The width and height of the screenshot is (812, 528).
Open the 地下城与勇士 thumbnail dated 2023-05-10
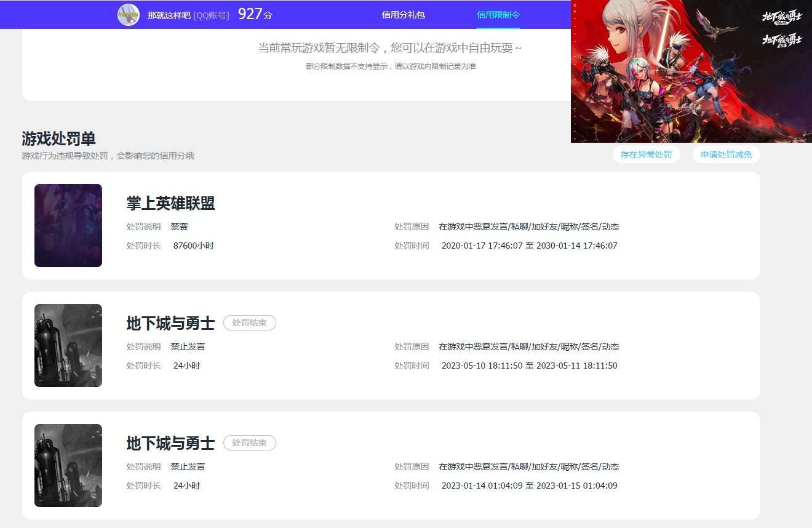(68, 345)
